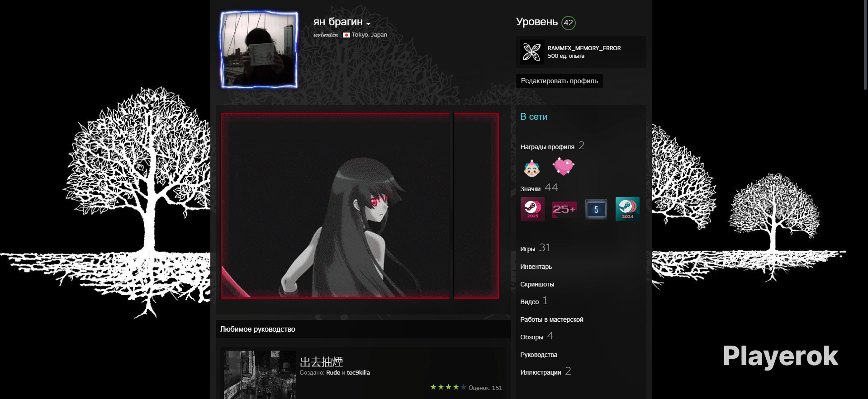This screenshot has width=868, height=399.
Task: Click the clown profile award icon
Action: (532, 168)
